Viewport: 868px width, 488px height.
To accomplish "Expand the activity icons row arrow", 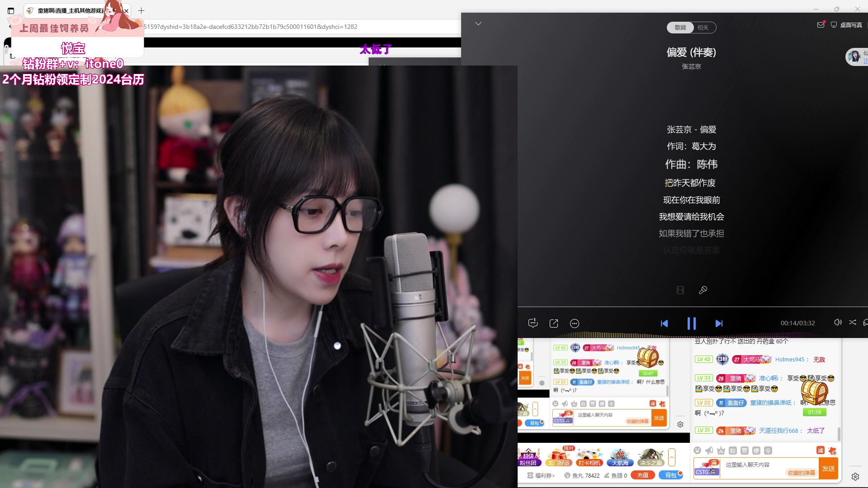I will (x=672, y=457).
